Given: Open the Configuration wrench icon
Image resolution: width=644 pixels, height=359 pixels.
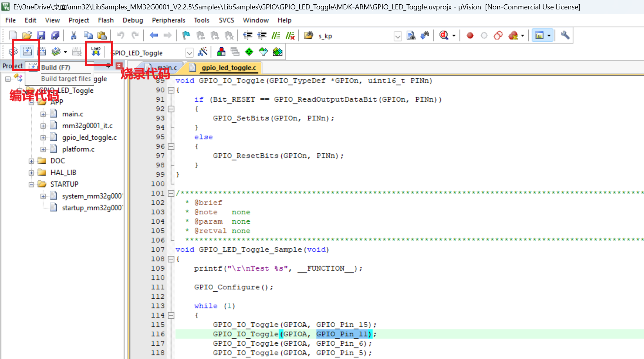Looking at the screenshot, I should point(565,36).
